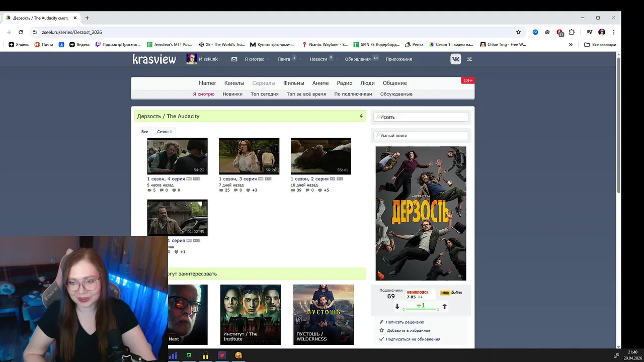Play the 1 сезон 2 серия thumbnail
The image size is (644, 362).
[x=321, y=156]
